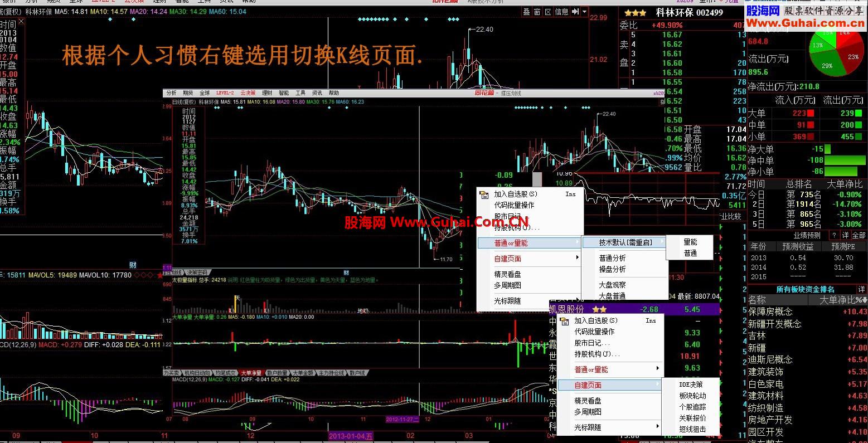
Task: Click the 叠 overlay toolbar button
Action: 527,12
